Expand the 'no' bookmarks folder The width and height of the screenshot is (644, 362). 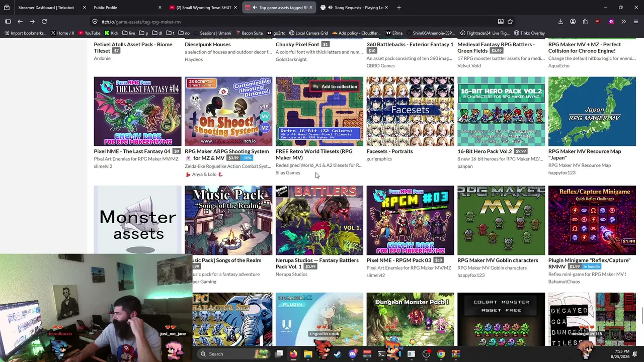click(x=184, y=33)
